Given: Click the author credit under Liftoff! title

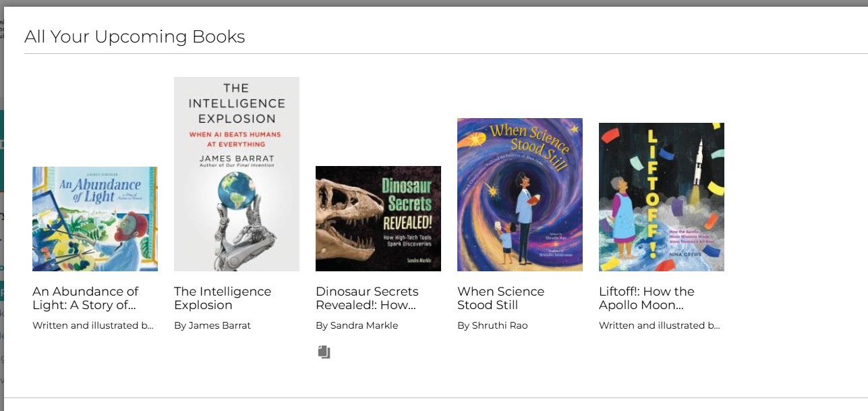Looking at the screenshot, I should click(x=660, y=325).
